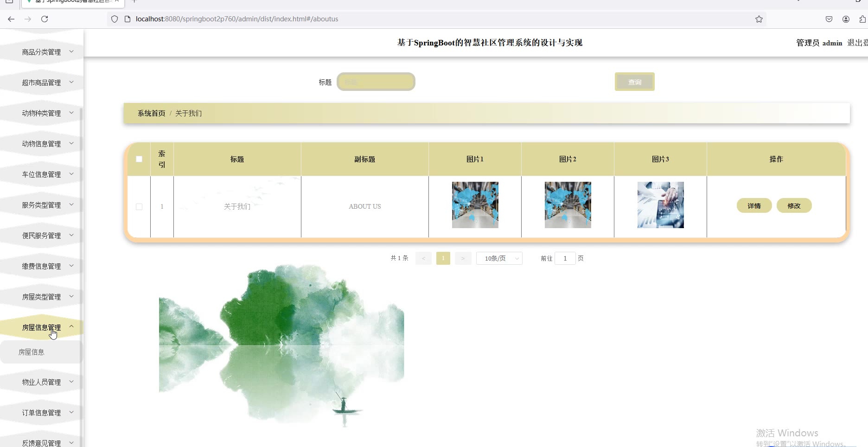The width and height of the screenshot is (868, 447).
Task: Open the shield tracking protection icon
Action: (x=115, y=19)
